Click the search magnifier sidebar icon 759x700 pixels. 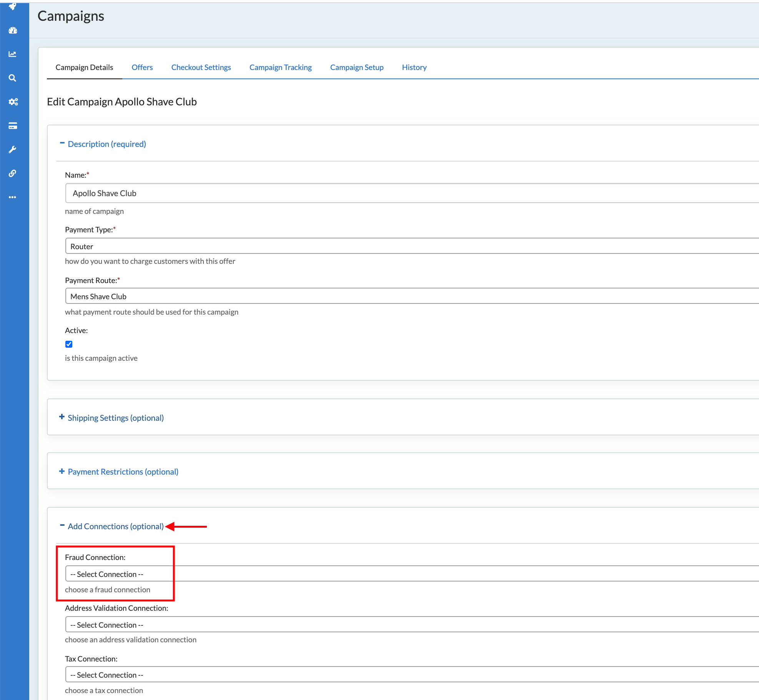13,78
